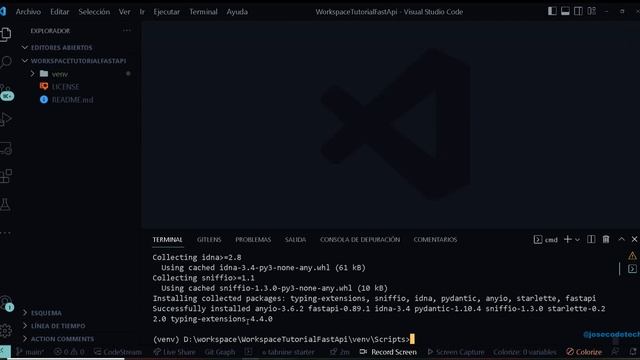Screen dimensions: 640x360
Task: Open the Terminal menu
Action: click(x=203, y=12)
